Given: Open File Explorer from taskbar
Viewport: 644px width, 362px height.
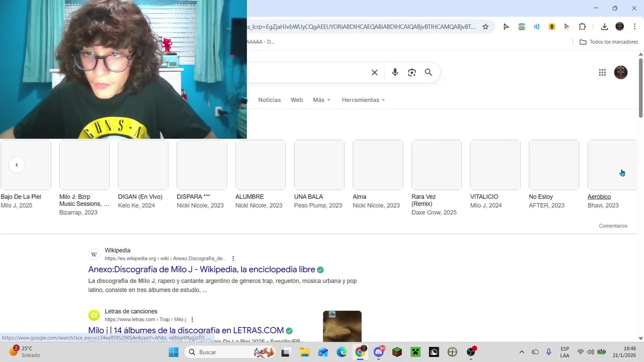Looking at the screenshot, I should point(304,352).
